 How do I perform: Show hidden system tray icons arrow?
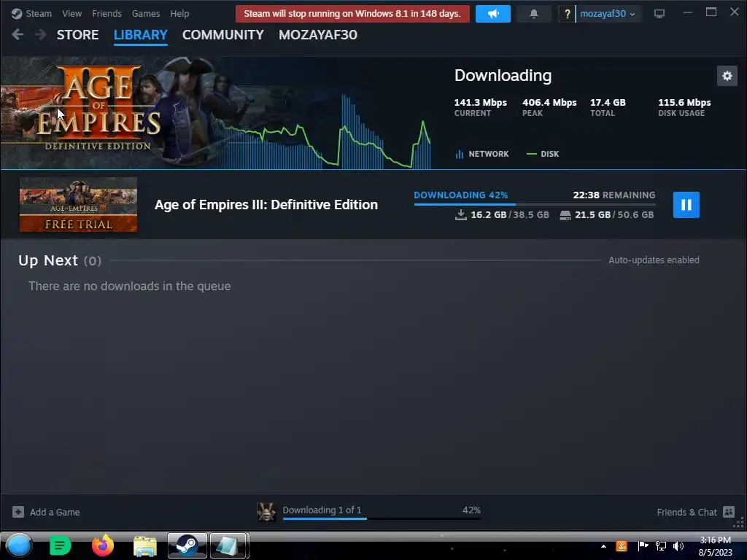[603, 546]
